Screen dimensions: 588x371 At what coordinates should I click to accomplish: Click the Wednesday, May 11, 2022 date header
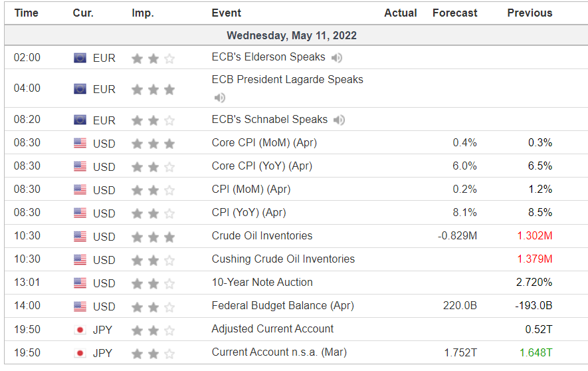(292, 36)
